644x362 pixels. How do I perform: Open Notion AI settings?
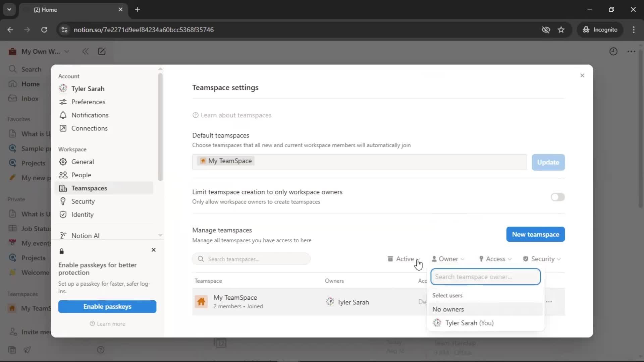click(x=104, y=235)
